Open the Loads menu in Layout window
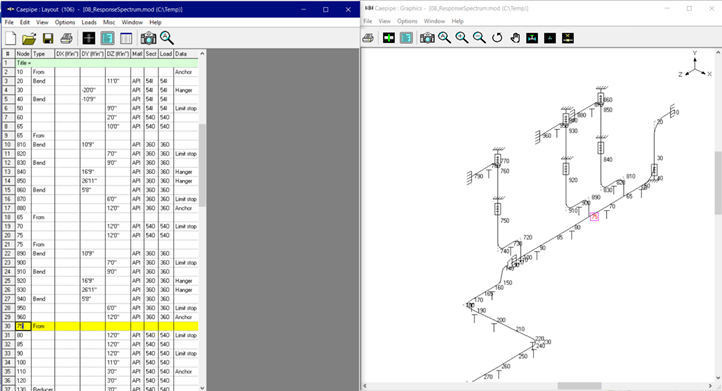The height and width of the screenshot is (391, 722). click(x=89, y=22)
